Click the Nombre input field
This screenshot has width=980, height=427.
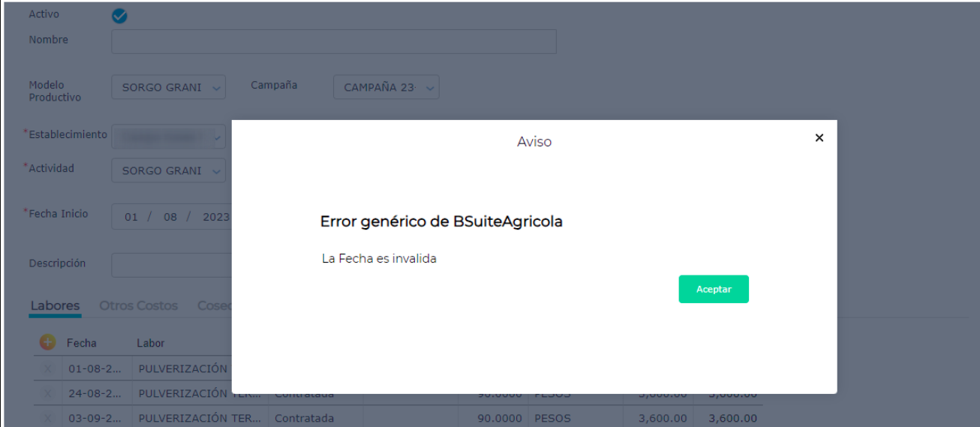click(x=334, y=42)
